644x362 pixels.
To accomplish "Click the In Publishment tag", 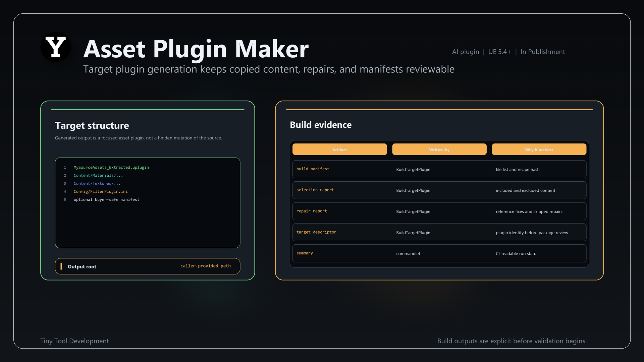I will coord(543,52).
